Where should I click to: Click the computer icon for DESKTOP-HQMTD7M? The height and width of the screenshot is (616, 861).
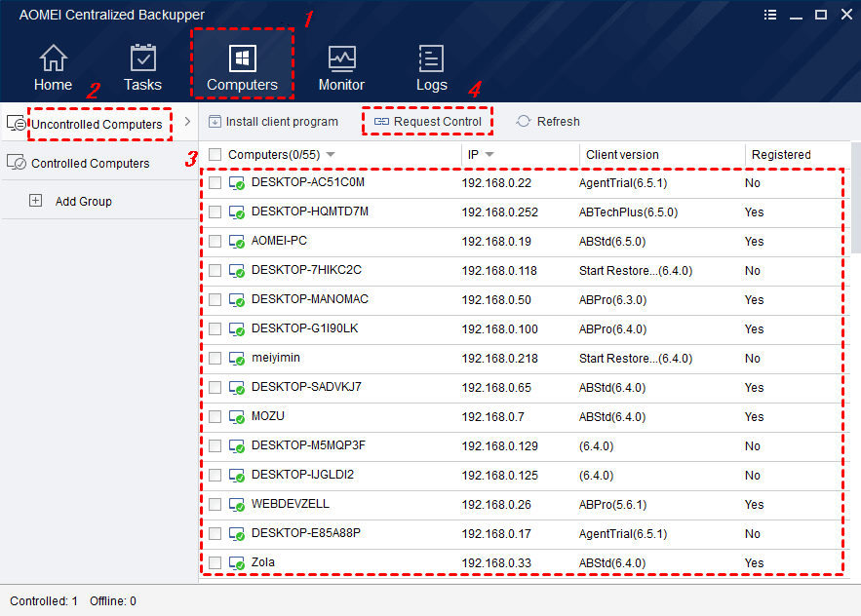point(237,212)
